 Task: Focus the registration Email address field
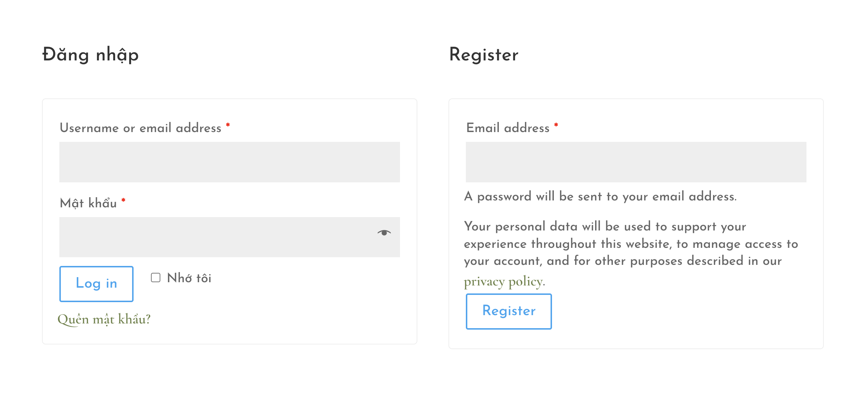click(636, 162)
